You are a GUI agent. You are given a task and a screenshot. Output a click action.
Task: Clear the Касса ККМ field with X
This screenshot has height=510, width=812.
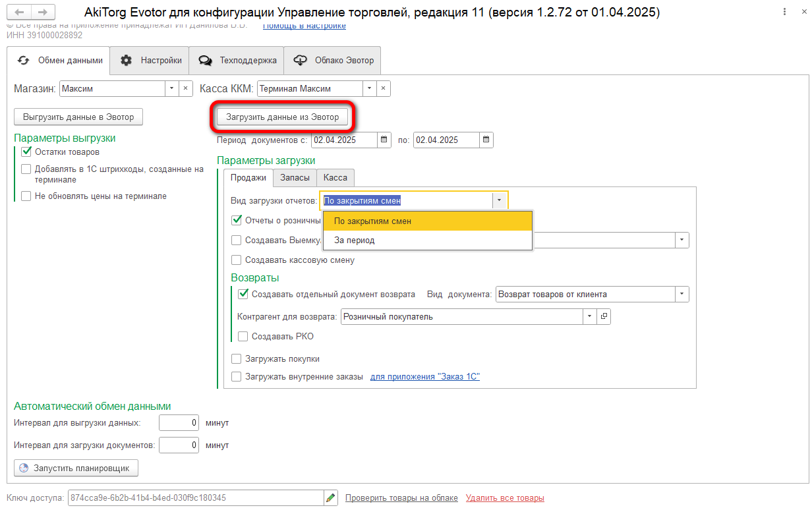pyautogui.click(x=384, y=88)
